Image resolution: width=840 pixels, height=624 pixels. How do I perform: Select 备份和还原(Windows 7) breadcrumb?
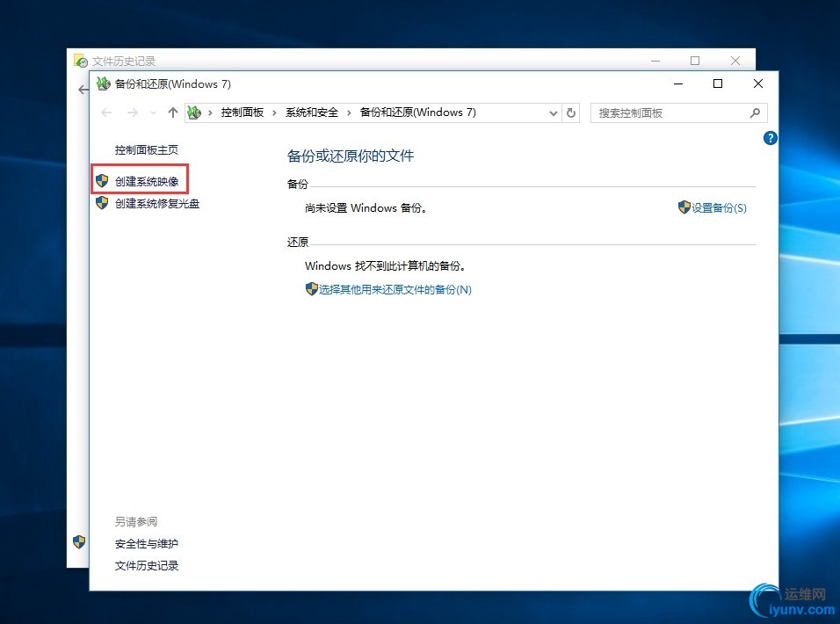click(418, 112)
